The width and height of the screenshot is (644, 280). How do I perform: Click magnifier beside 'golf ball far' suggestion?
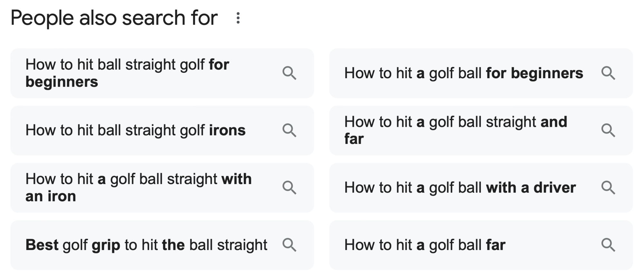pos(608,245)
